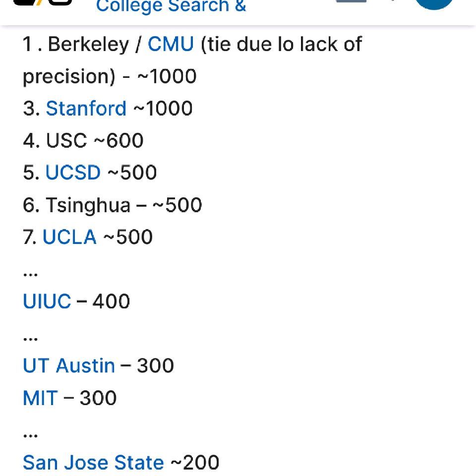
Task: Click the site logo in header
Action: (x=42, y=2)
